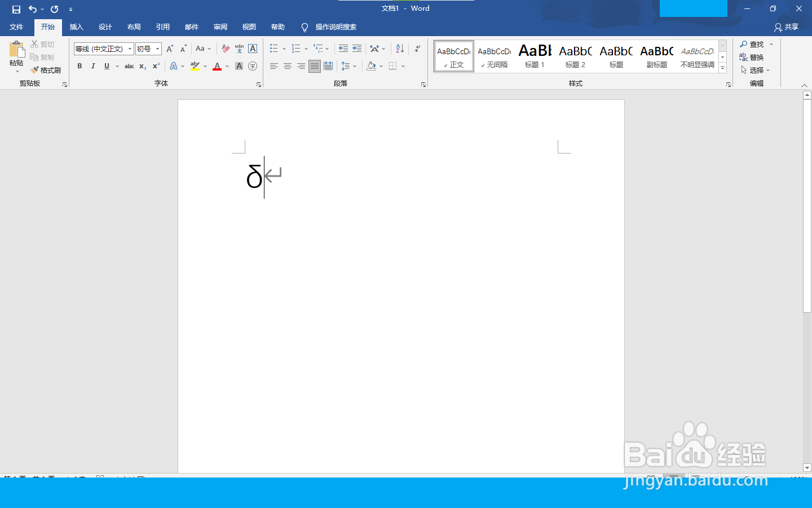Apply the enclosed character (字 in circle) tool
Screen dimensions: 812x508
pos(253,66)
